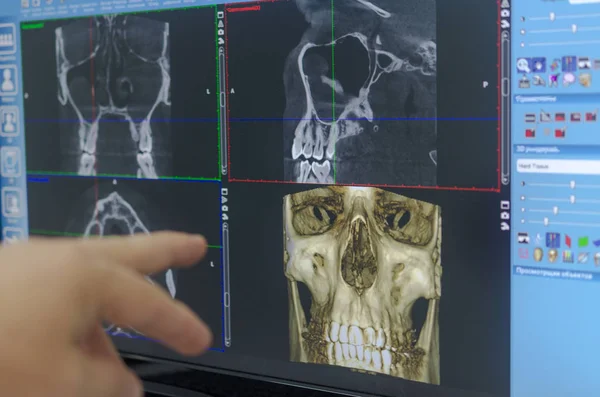Open the toolbox briefcase icon
The width and height of the screenshot is (600, 397).
coord(524,82)
